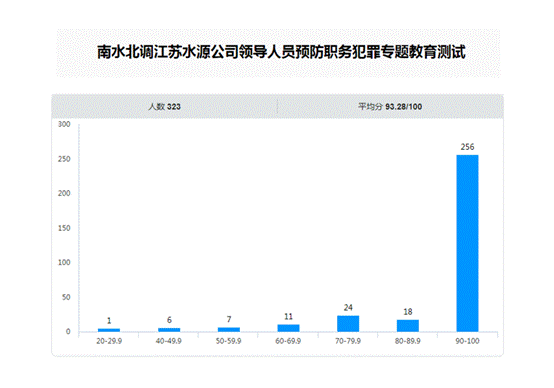
Task: Select the tall 90-100 score bar
Action: coord(467,243)
